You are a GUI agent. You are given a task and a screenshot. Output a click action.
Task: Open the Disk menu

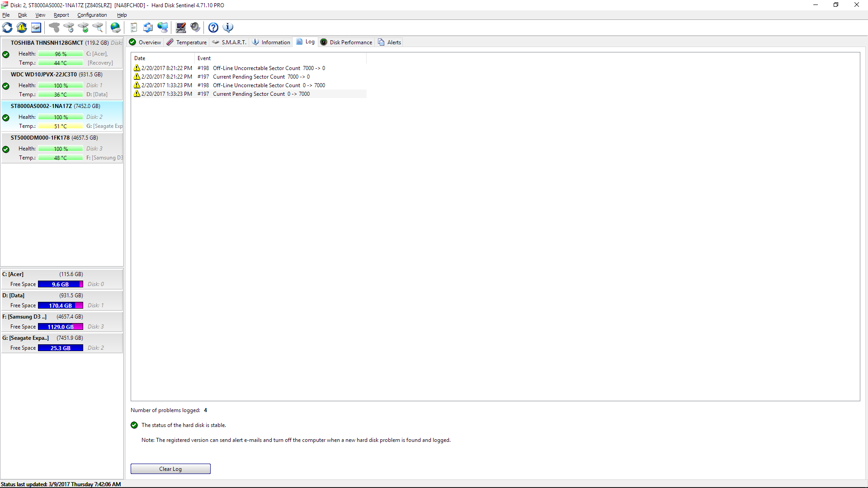(23, 15)
